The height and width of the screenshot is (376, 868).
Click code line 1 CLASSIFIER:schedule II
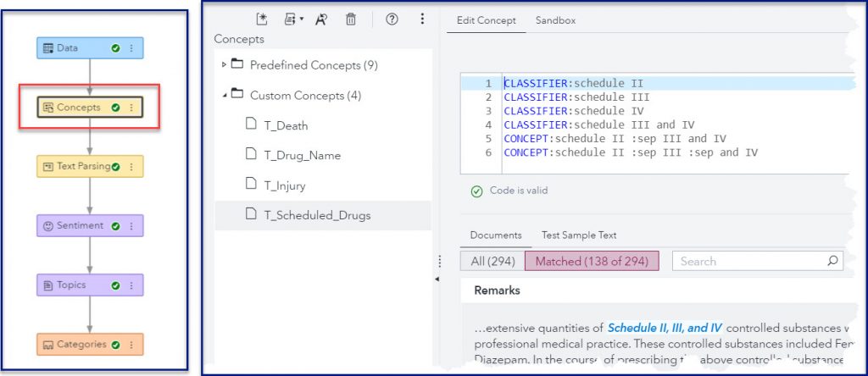574,84
